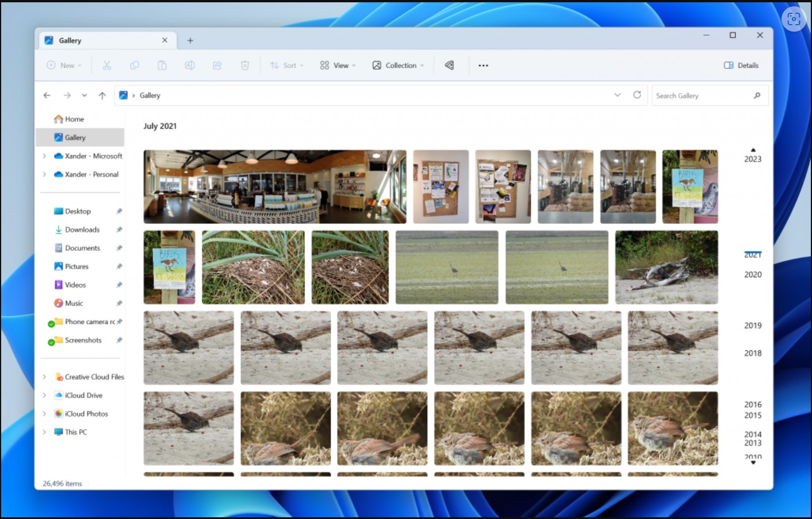Unpin Screenshots using its pin icon
Screen dimensions: 812x519
tap(120, 340)
